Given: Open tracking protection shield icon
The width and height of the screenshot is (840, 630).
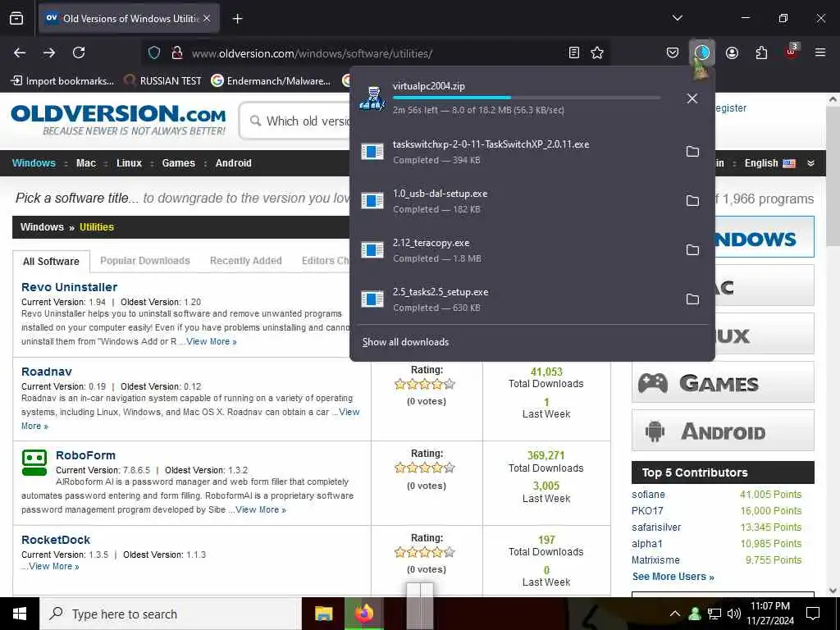Looking at the screenshot, I should pyautogui.click(x=154, y=52).
